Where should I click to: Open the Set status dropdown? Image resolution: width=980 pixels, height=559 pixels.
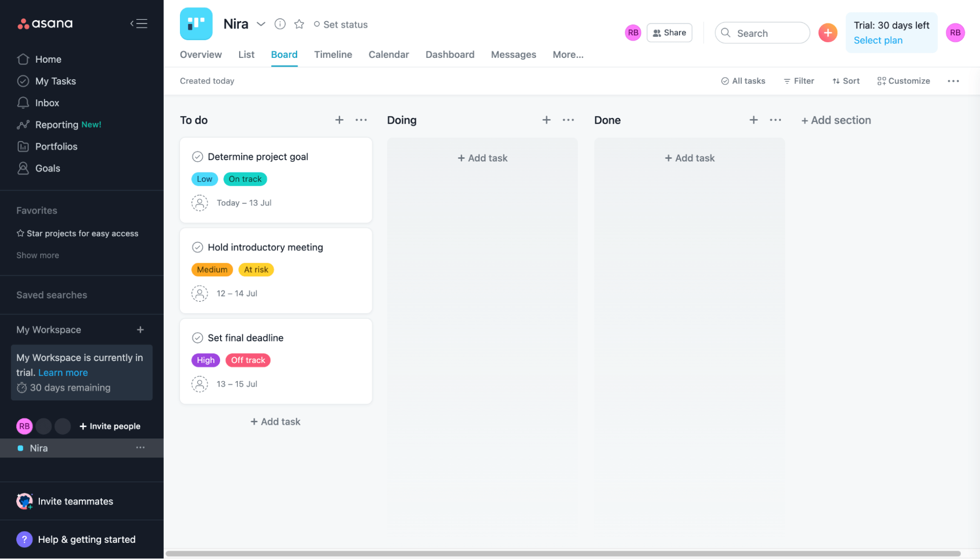(341, 24)
